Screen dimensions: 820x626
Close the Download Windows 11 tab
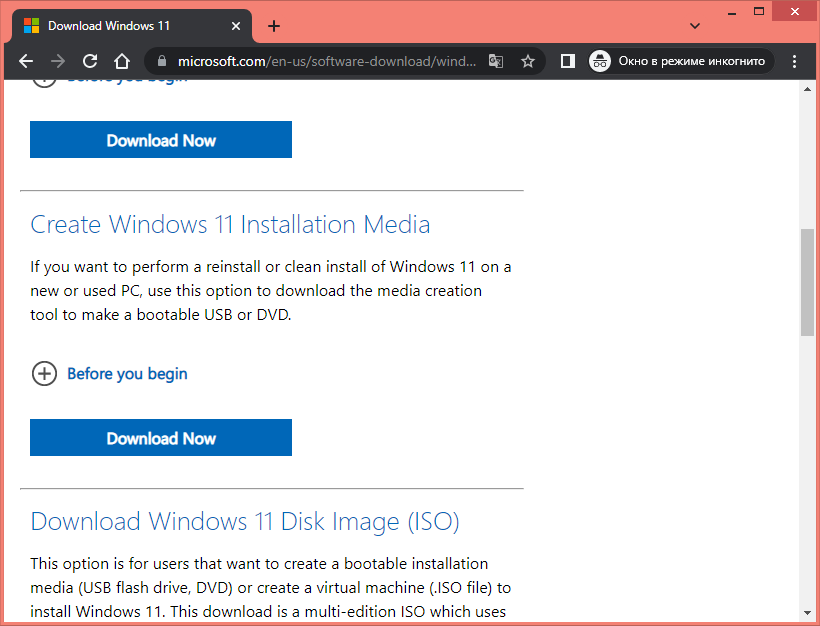[235, 26]
